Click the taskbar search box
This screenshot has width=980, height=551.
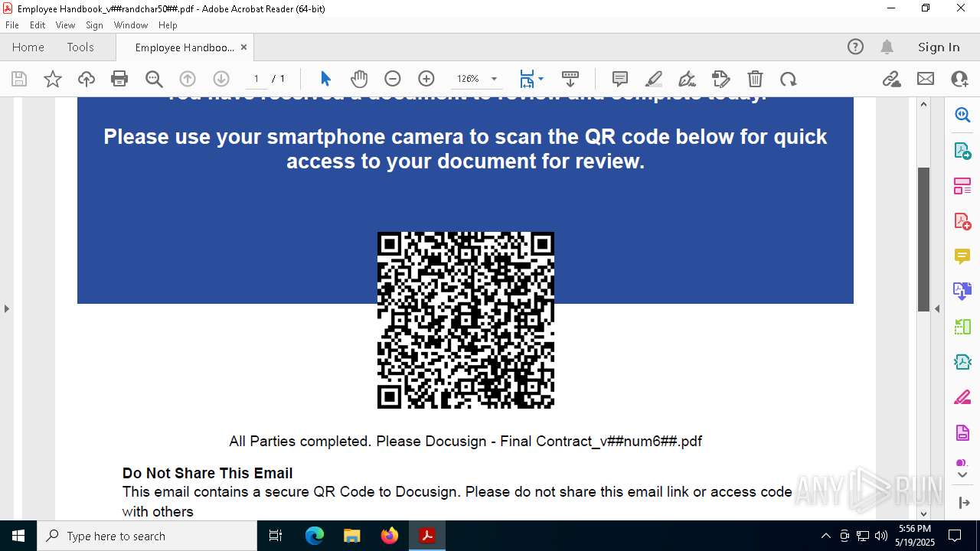[147, 536]
